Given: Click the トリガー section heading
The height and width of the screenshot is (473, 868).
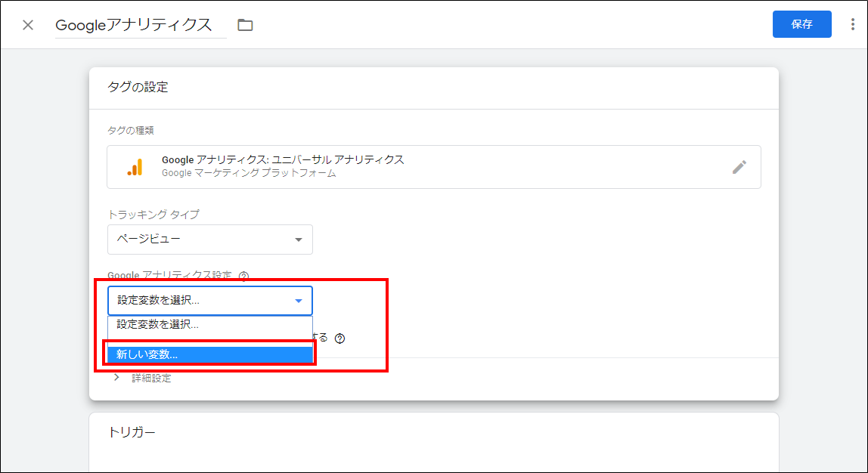Looking at the screenshot, I should 132,432.
